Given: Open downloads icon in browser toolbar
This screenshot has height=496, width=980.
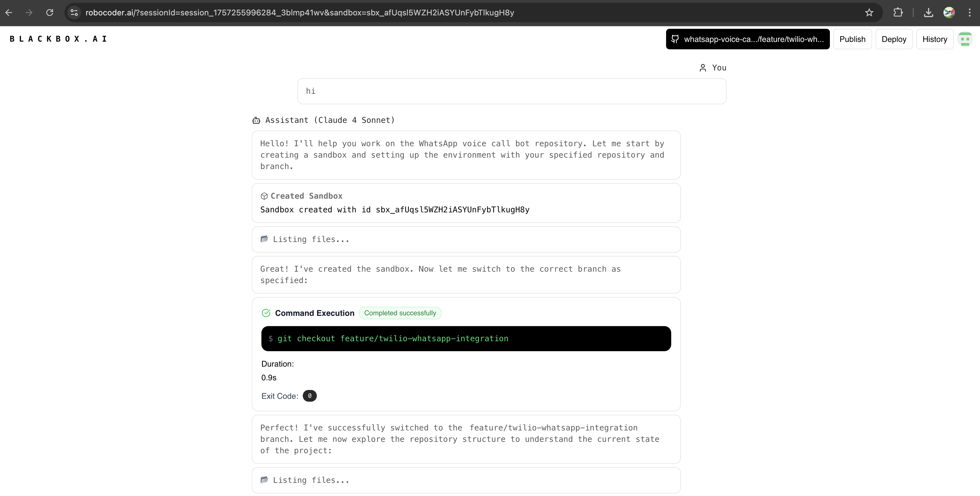Looking at the screenshot, I should pos(928,13).
